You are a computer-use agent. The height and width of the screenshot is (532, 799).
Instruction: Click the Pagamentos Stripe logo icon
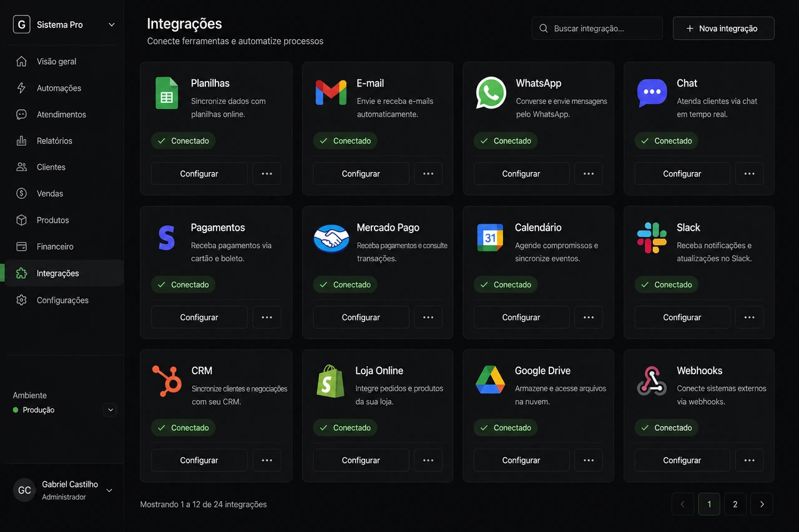click(167, 238)
